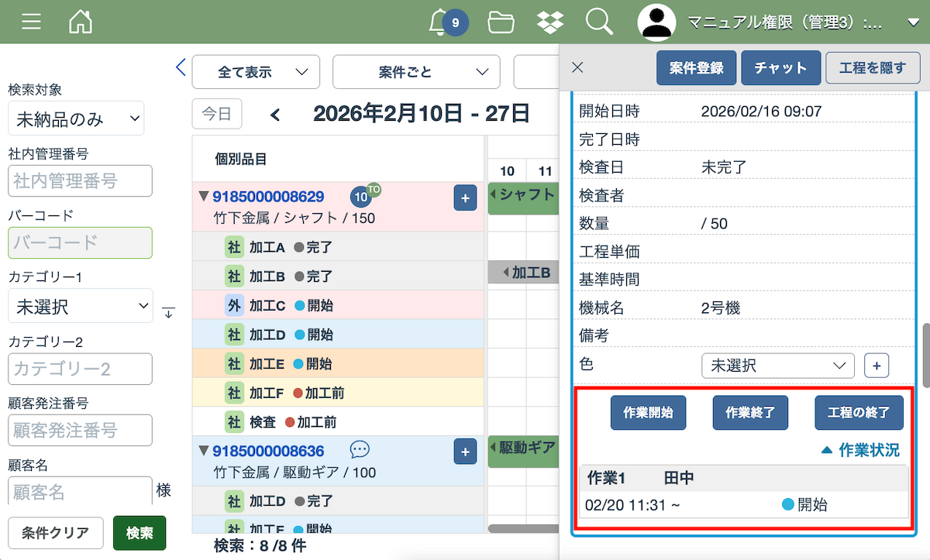Screen dimensions: 930x560
Task: Click the 社内管理番号 input field
Action: click(81, 181)
